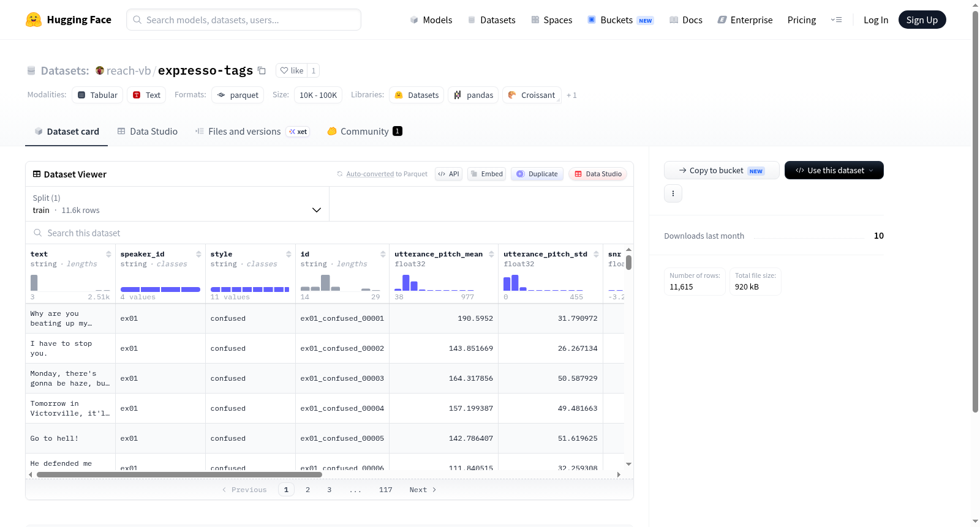980x527 pixels.
Task: Click the Next page button
Action: (423, 490)
